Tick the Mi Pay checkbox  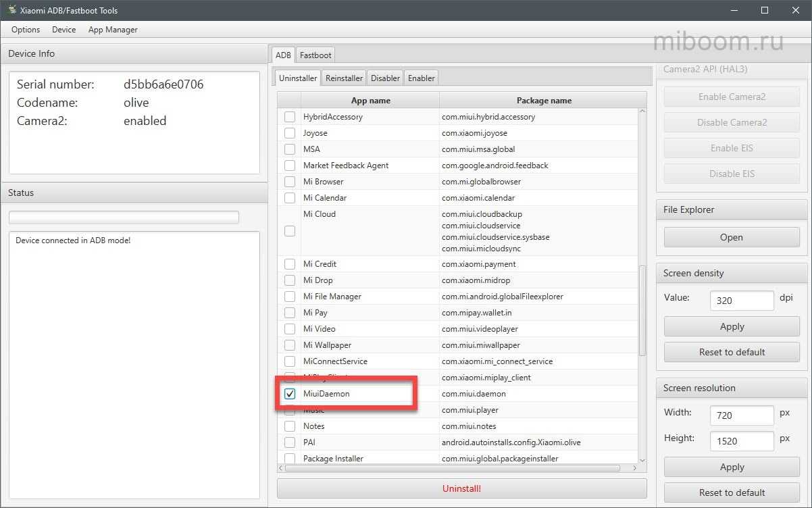coord(290,313)
